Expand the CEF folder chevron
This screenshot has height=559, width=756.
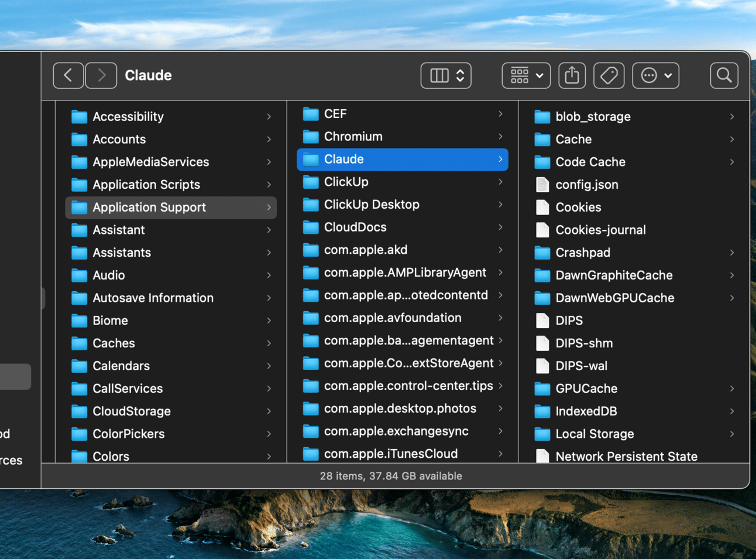[x=501, y=114]
